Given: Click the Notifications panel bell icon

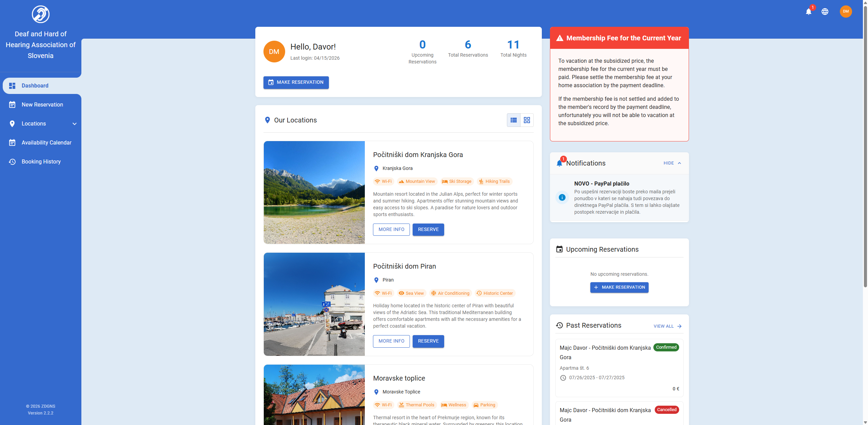Looking at the screenshot, I should coord(559,163).
